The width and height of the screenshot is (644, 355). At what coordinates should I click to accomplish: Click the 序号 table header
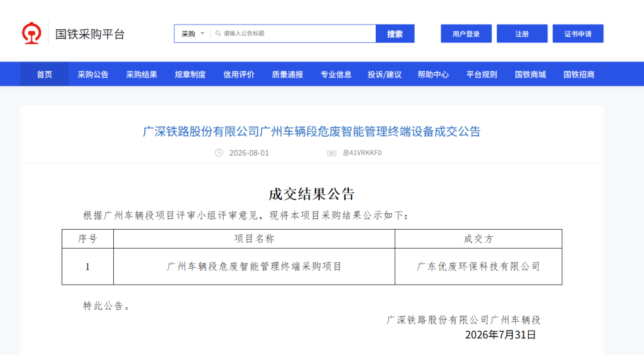pyautogui.click(x=88, y=239)
